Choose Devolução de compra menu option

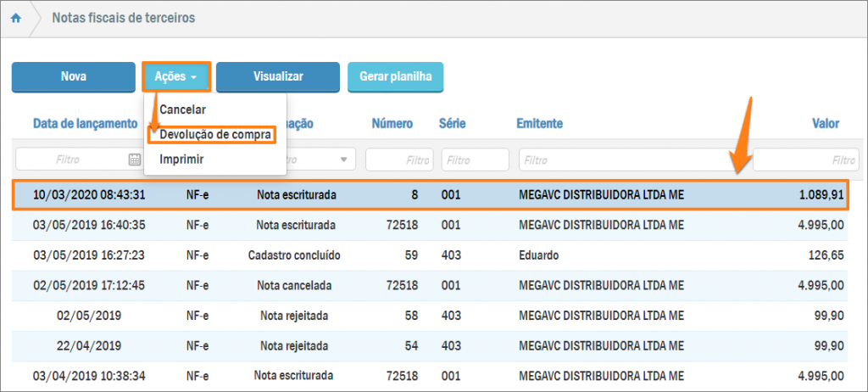point(215,134)
